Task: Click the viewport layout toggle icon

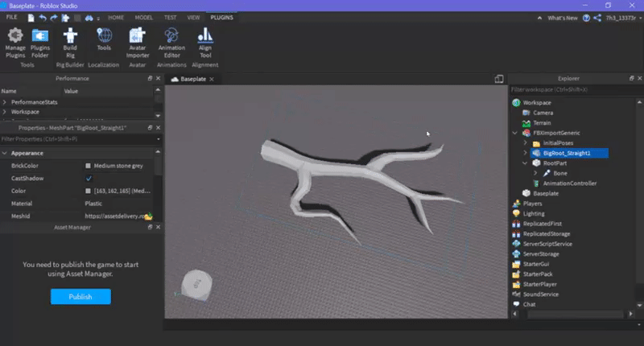Action: click(499, 79)
